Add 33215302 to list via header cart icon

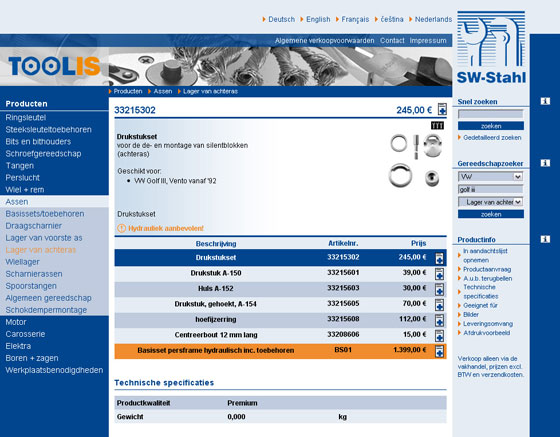442,109
